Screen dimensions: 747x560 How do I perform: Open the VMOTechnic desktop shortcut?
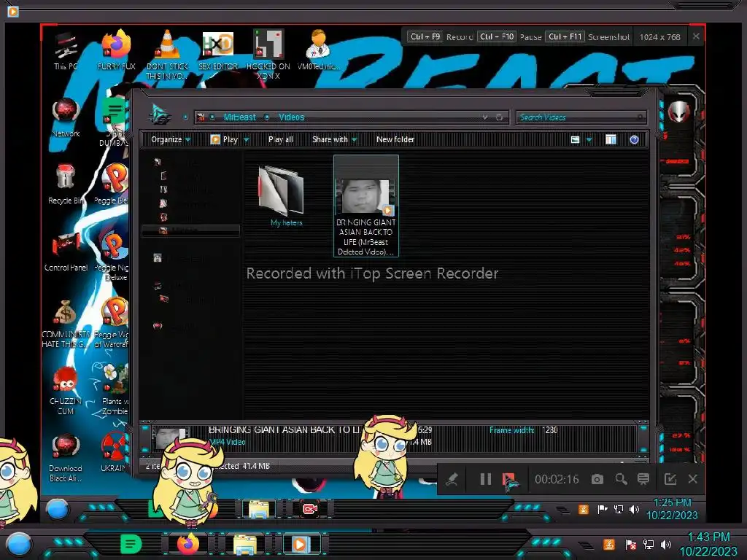(x=319, y=50)
